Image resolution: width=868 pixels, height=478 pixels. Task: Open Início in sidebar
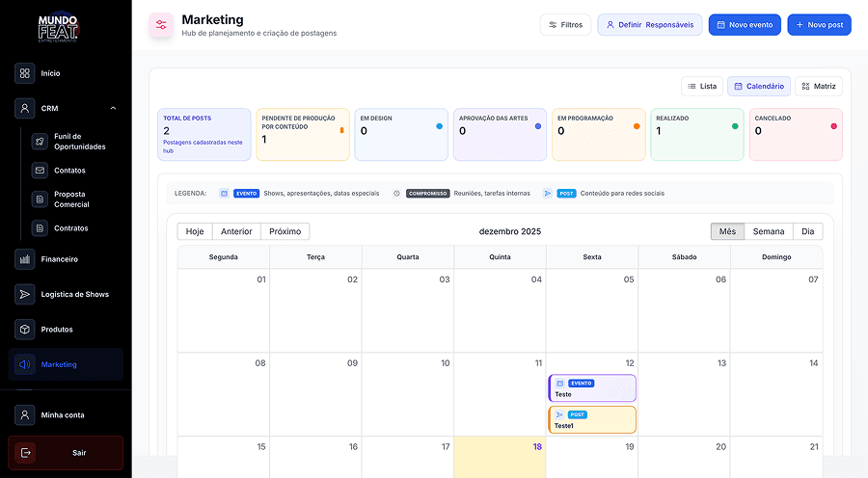tap(50, 73)
